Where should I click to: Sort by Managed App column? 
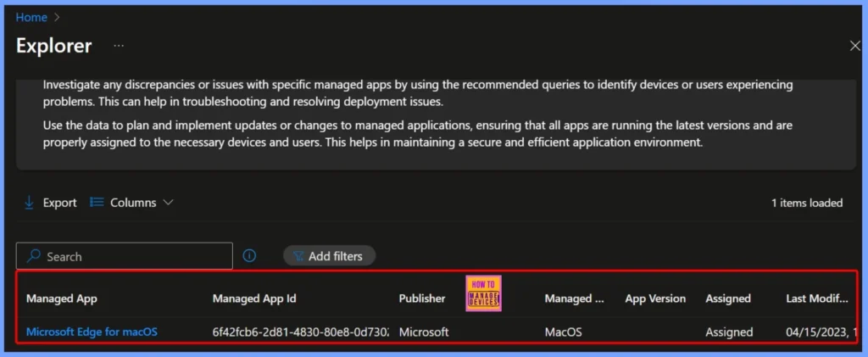(61, 298)
